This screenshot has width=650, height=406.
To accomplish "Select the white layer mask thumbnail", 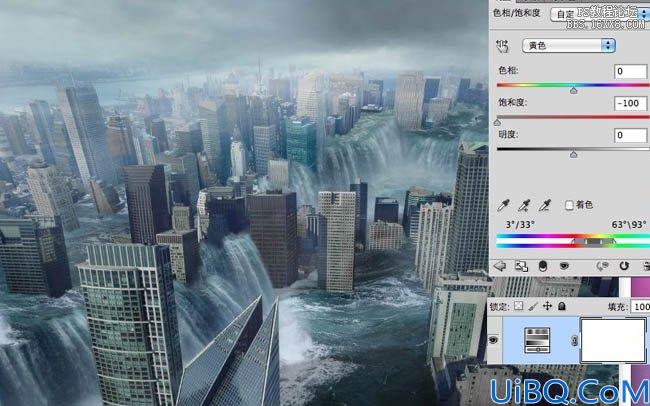I will click(614, 340).
